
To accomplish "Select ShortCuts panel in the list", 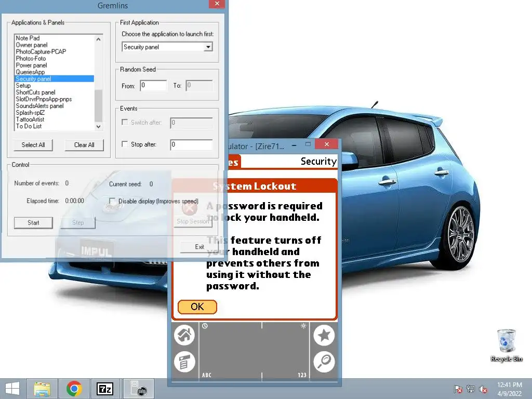I will (54, 92).
